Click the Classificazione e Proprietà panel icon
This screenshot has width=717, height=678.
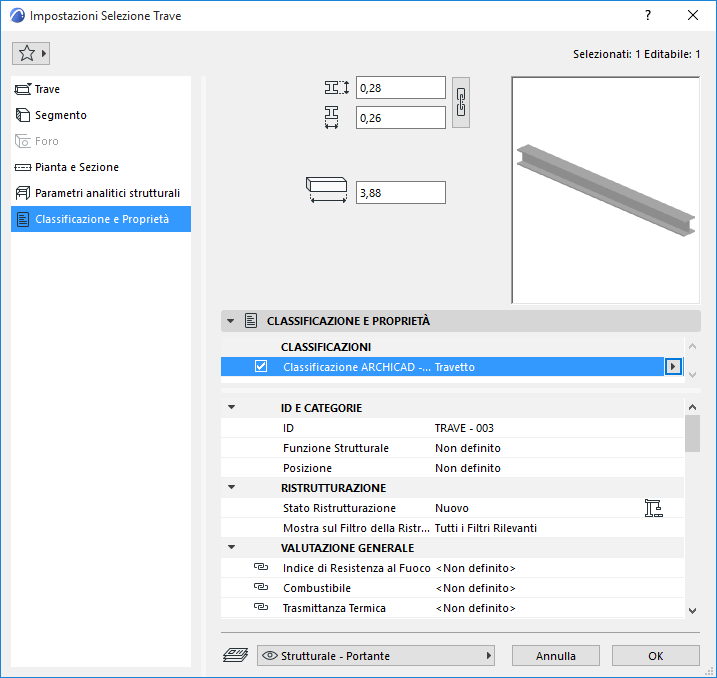click(x=251, y=321)
